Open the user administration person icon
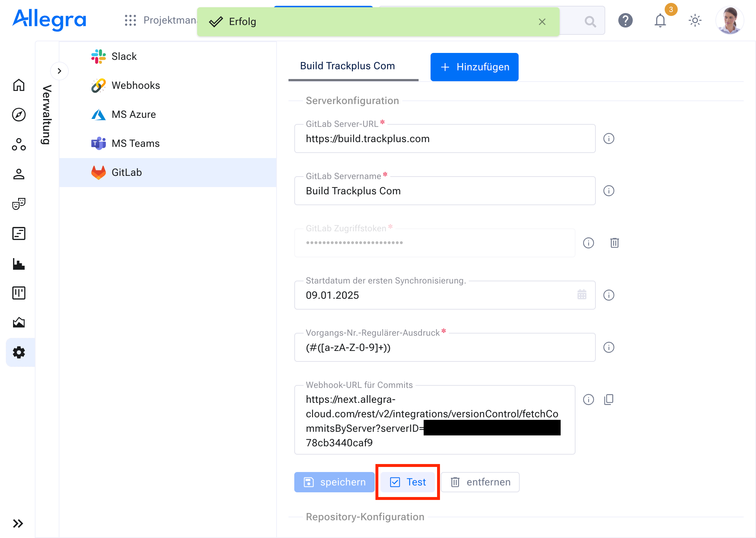The image size is (756, 538). [19, 174]
